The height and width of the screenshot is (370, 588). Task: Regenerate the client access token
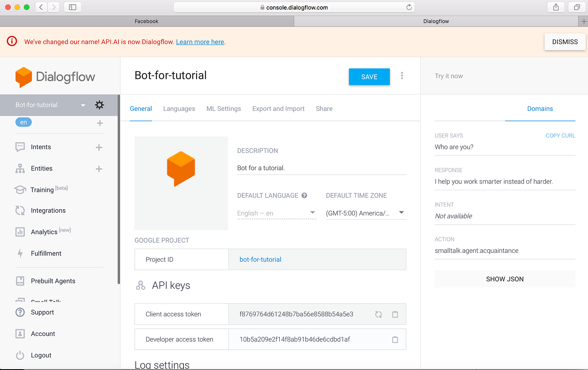pos(378,314)
